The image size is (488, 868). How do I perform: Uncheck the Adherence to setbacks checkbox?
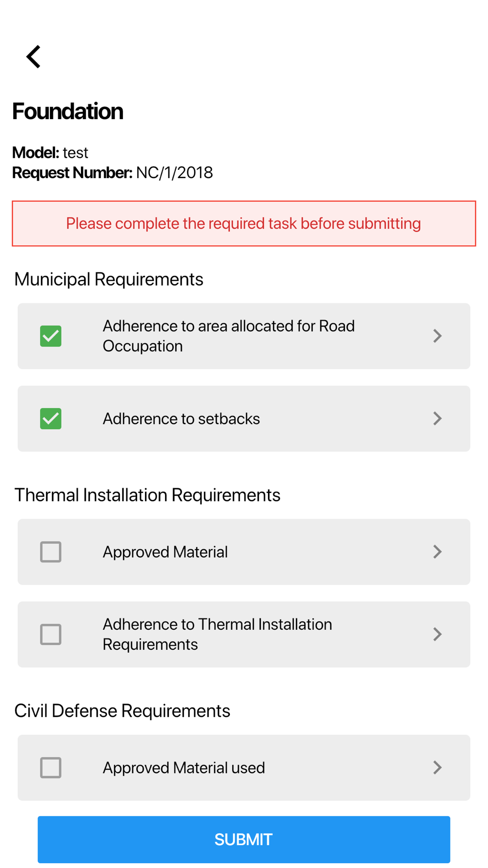click(x=51, y=418)
